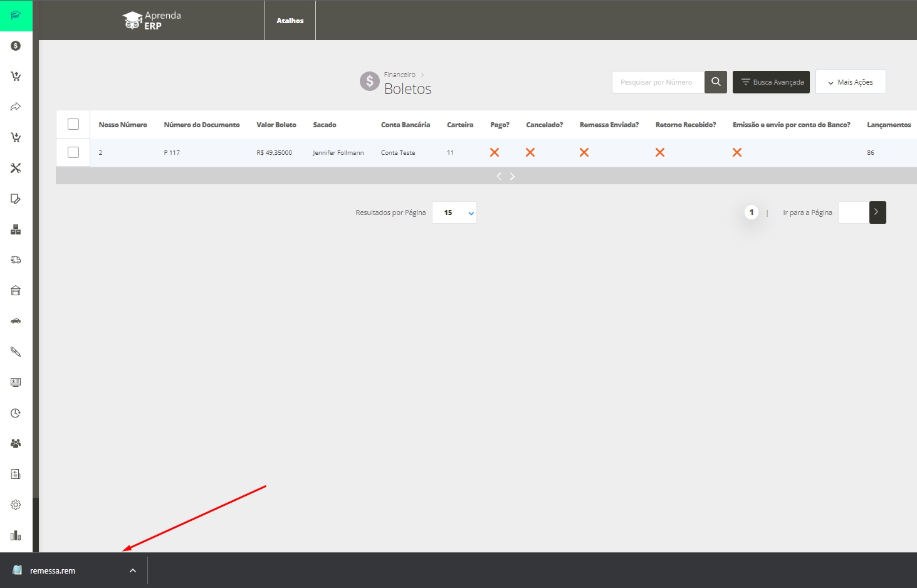Viewport: 917px width, 588px height.
Task: Toggle the select-all checkbox in table header
Action: coord(73,124)
